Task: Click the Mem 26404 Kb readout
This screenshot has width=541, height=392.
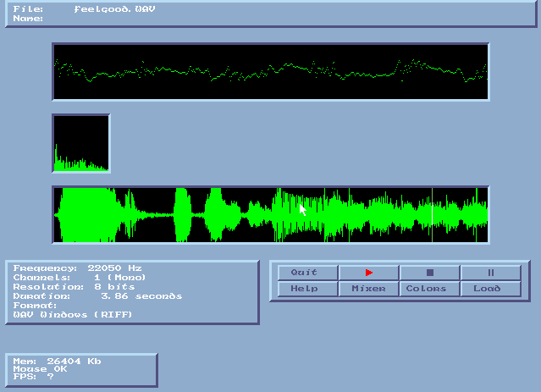Action: click(57, 362)
